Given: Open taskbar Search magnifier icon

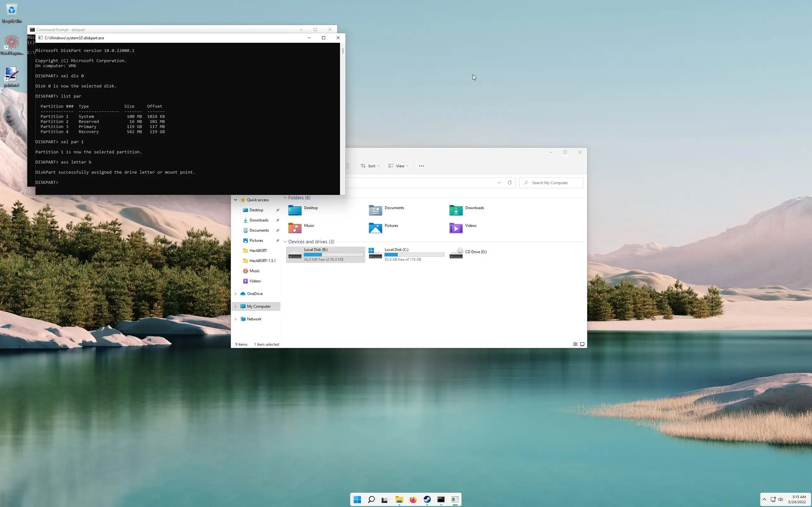Looking at the screenshot, I should tap(371, 500).
